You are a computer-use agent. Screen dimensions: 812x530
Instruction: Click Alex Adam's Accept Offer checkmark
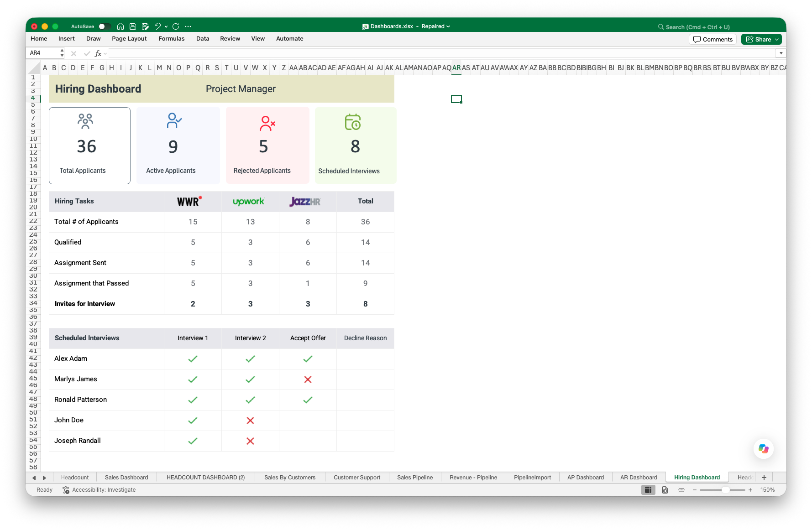coord(308,359)
